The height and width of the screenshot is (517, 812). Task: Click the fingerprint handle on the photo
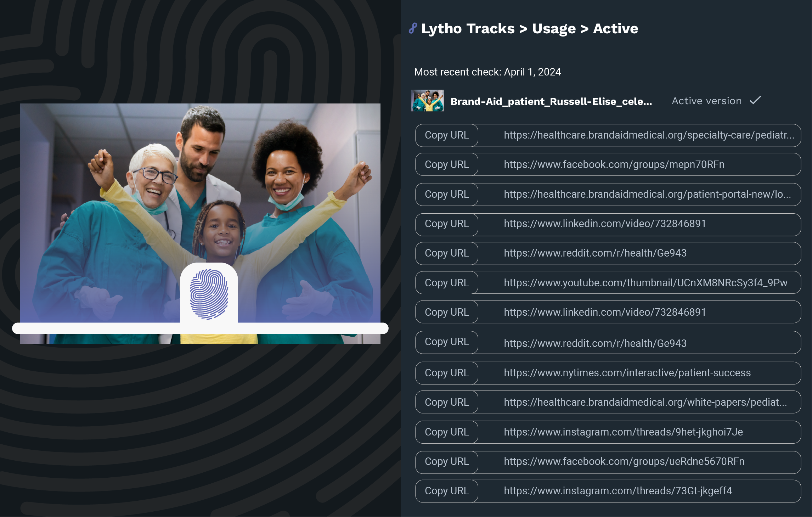tap(209, 294)
